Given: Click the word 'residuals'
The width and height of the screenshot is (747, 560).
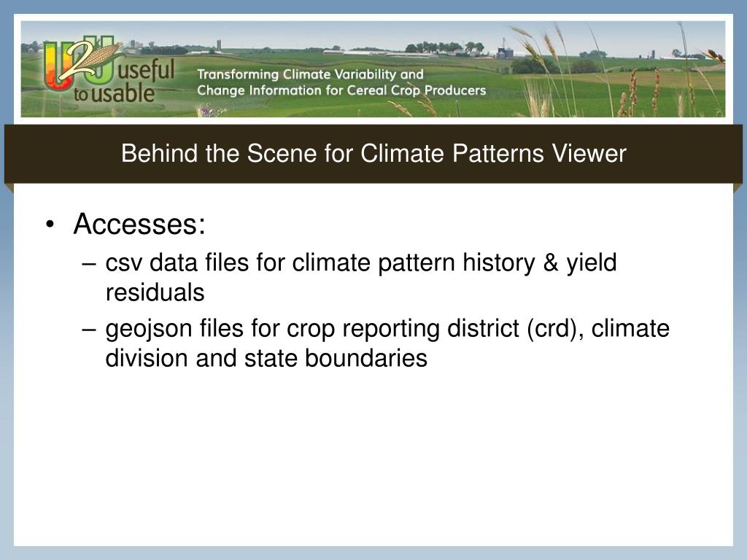Looking at the screenshot, I should click(x=155, y=292).
